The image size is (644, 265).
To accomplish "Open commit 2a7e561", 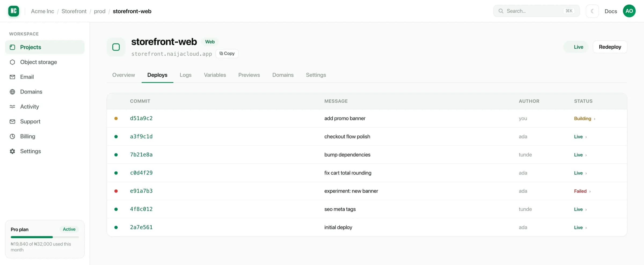I will 141,227.
